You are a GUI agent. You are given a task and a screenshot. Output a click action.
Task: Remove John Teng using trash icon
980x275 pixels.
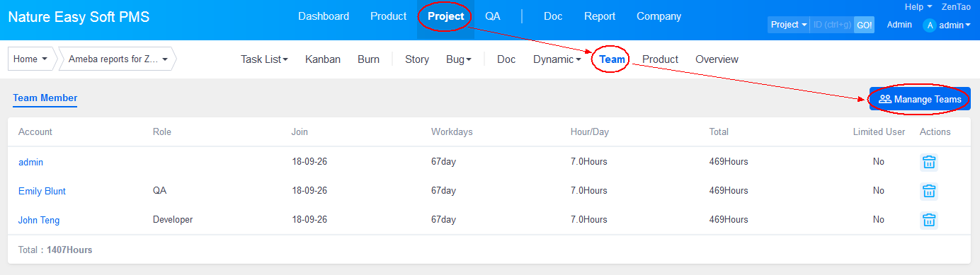point(928,220)
